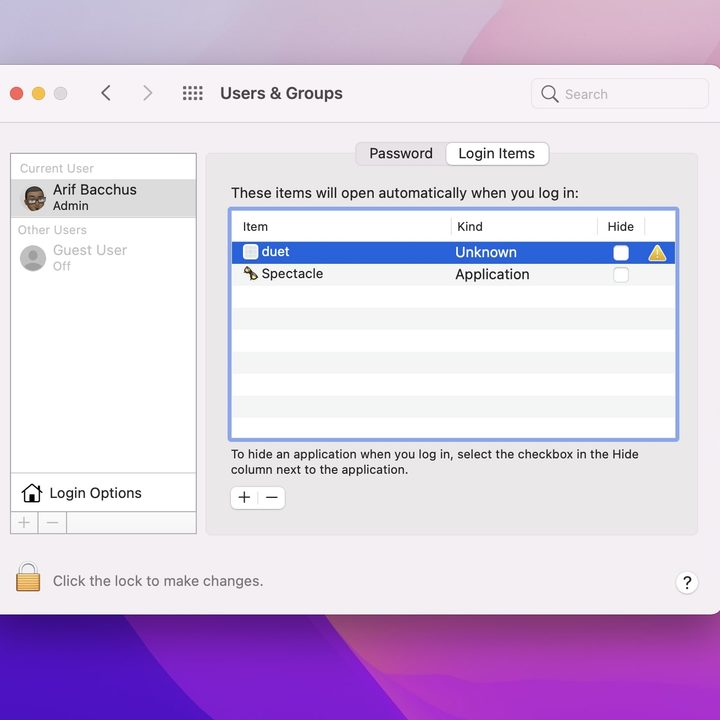Toggle Hide checkbox for duet
This screenshot has height=720, width=720.
[x=621, y=253]
